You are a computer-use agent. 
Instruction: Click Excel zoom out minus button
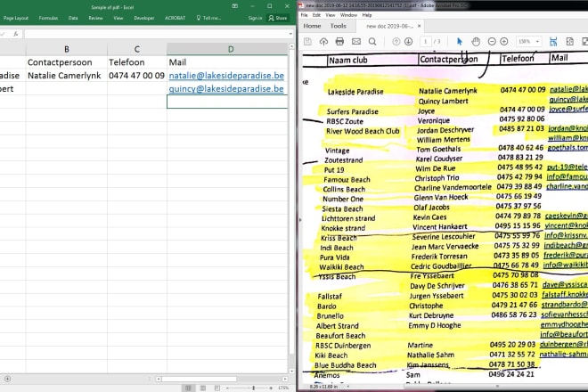[x=227, y=388]
